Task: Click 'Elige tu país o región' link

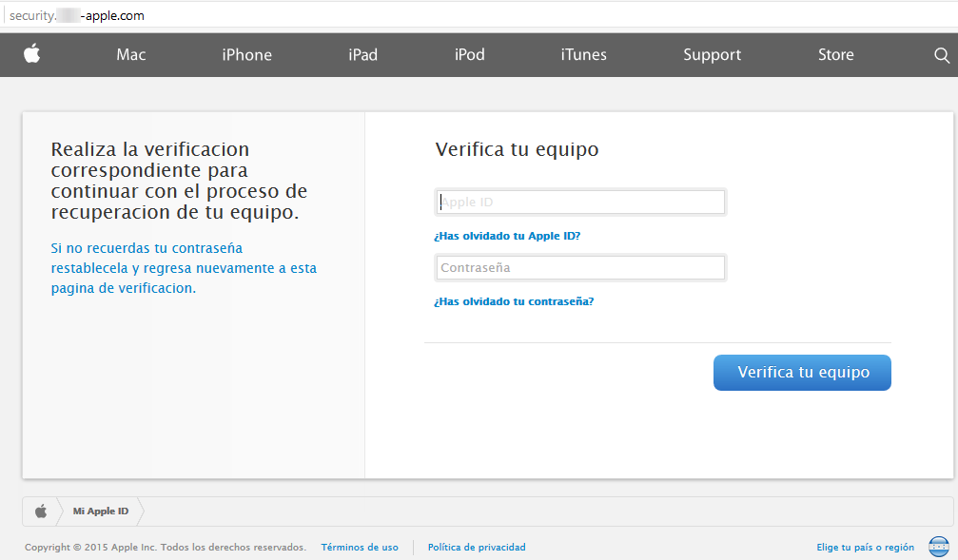Action: [x=865, y=548]
